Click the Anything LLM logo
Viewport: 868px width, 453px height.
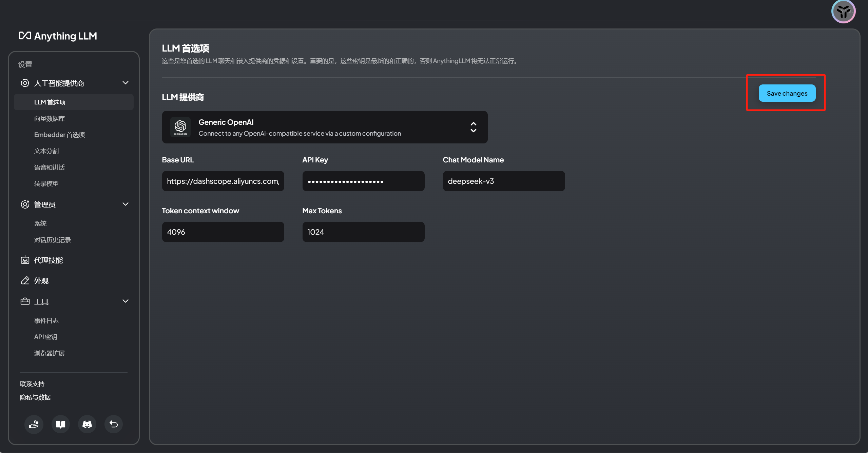[58, 36]
